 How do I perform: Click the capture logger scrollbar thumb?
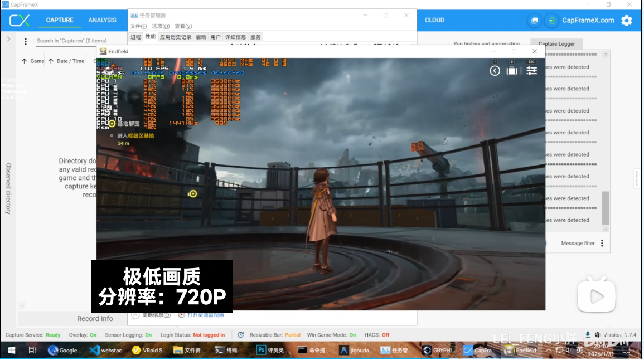(x=606, y=208)
